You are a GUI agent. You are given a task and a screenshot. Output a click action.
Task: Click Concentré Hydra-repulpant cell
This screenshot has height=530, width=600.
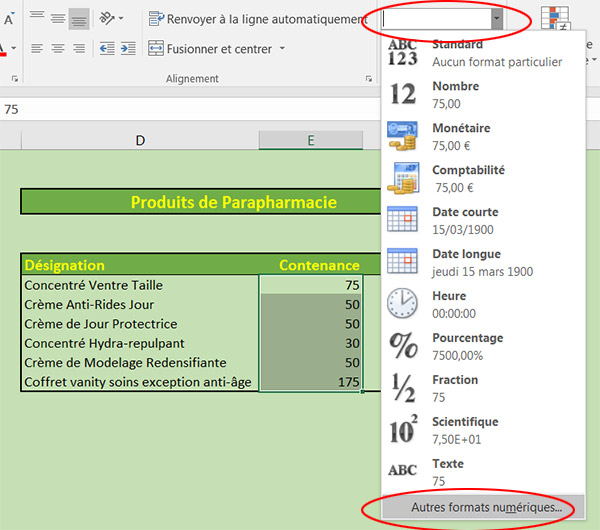(140, 343)
